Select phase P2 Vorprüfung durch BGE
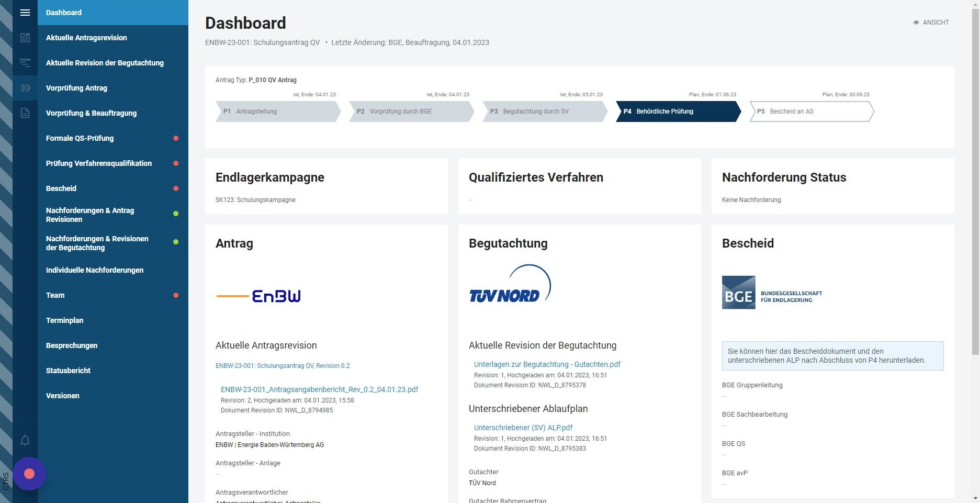The width and height of the screenshot is (980, 503). coord(411,111)
